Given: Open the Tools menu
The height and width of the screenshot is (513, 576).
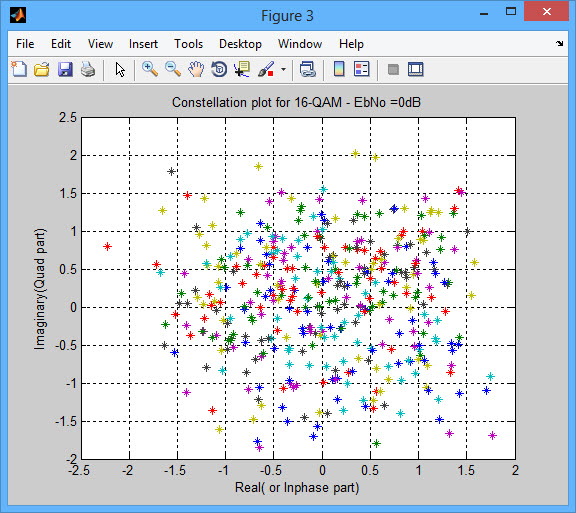Looking at the screenshot, I should (x=188, y=44).
